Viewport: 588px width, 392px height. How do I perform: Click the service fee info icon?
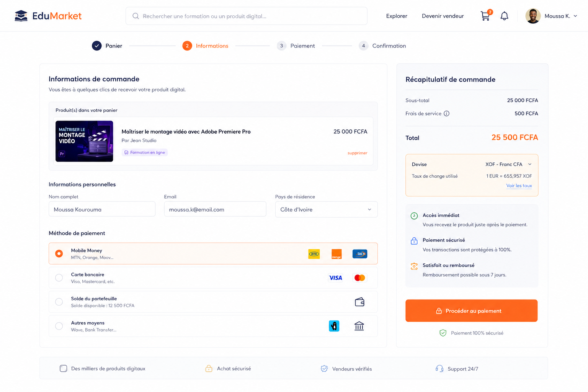pyautogui.click(x=446, y=113)
